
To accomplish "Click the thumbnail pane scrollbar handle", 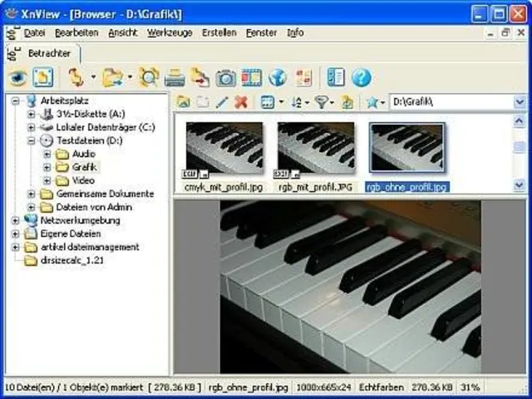I will click(519, 147).
